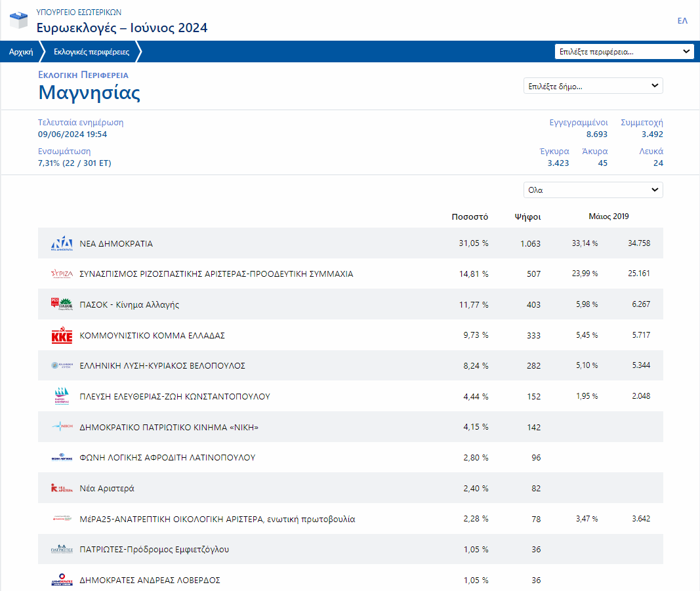This screenshot has height=591, width=700.
Task: Click the 'Τελευταία ενημέρωση' label
Action: (x=81, y=122)
